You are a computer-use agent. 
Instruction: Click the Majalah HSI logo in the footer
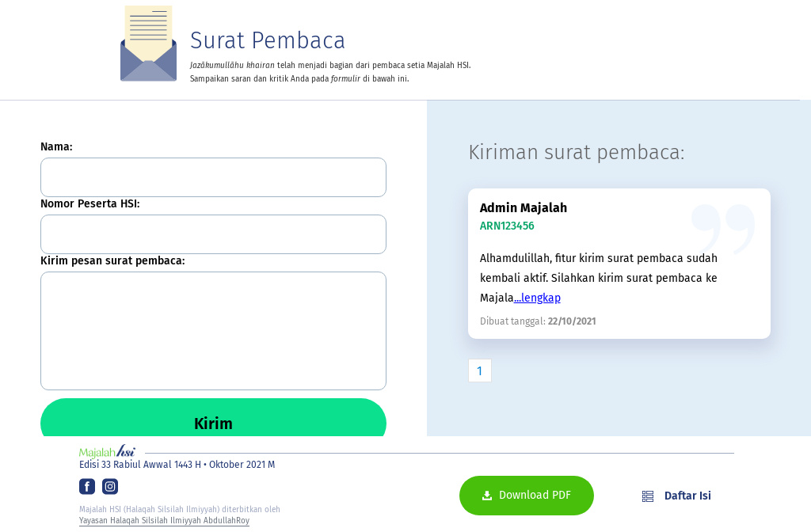click(x=105, y=451)
